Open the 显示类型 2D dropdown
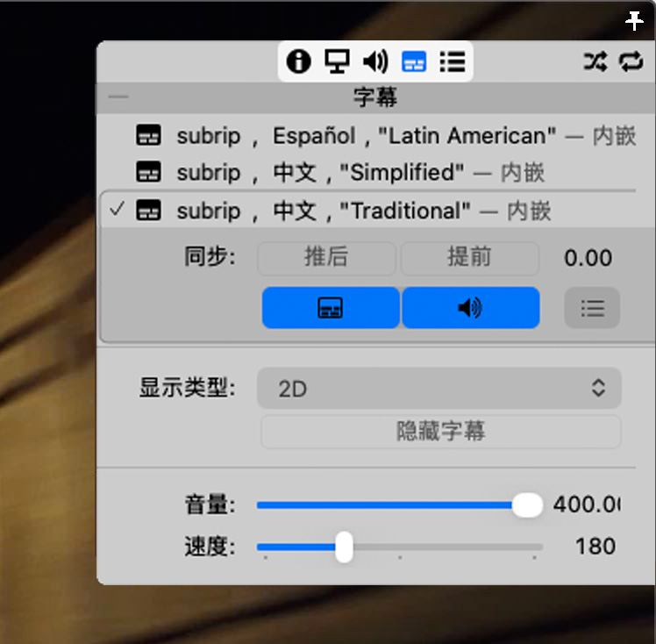The image size is (656, 644). point(439,388)
